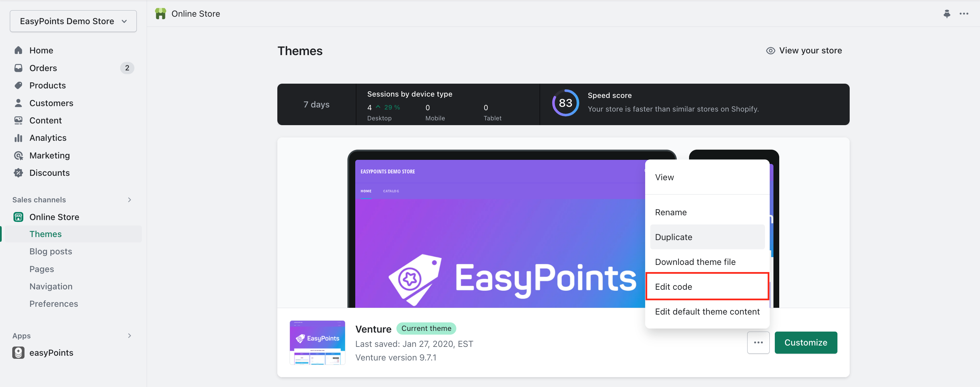Click the Marketing target icon

(x=18, y=155)
